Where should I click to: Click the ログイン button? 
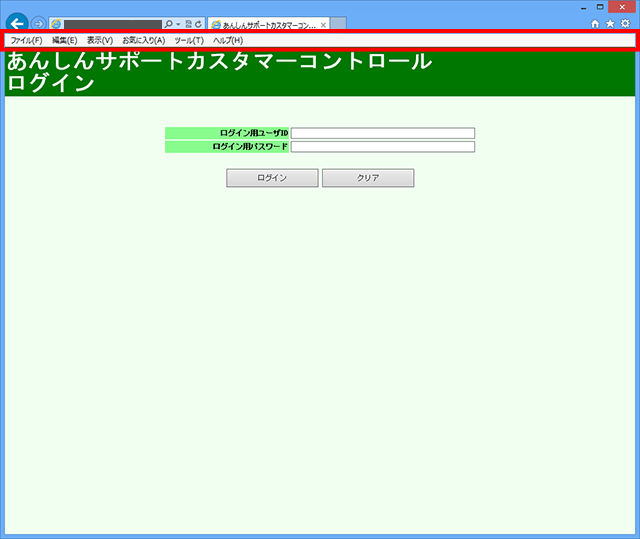point(272,178)
